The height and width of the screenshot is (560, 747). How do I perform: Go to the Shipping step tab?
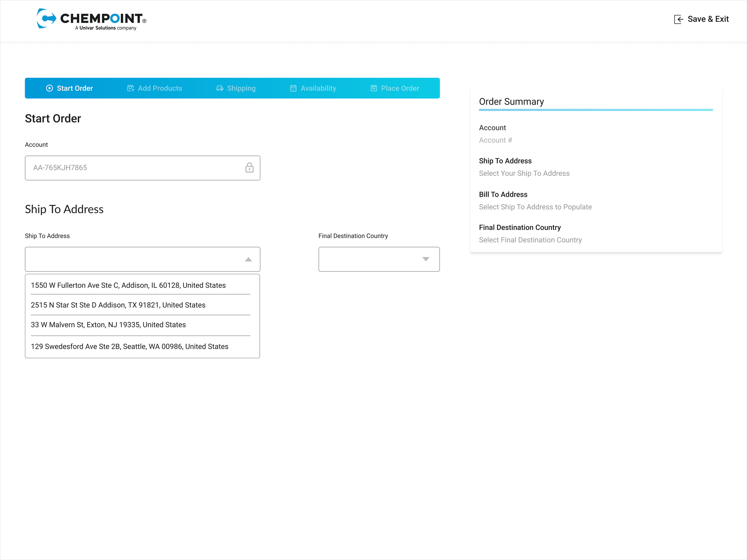[236, 88]
